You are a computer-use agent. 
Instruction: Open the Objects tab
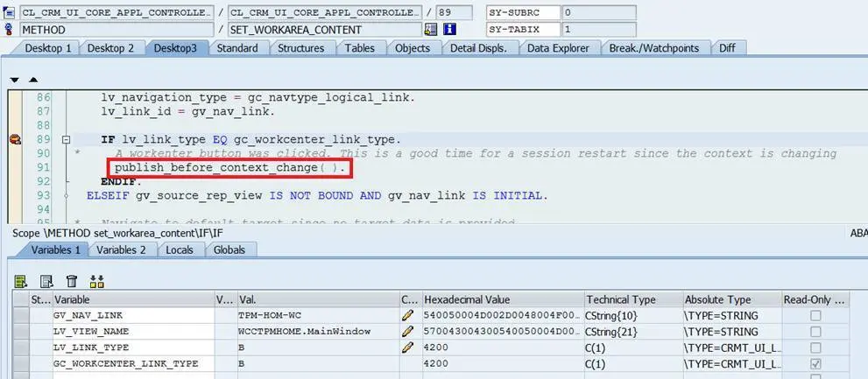click(413, 48)
